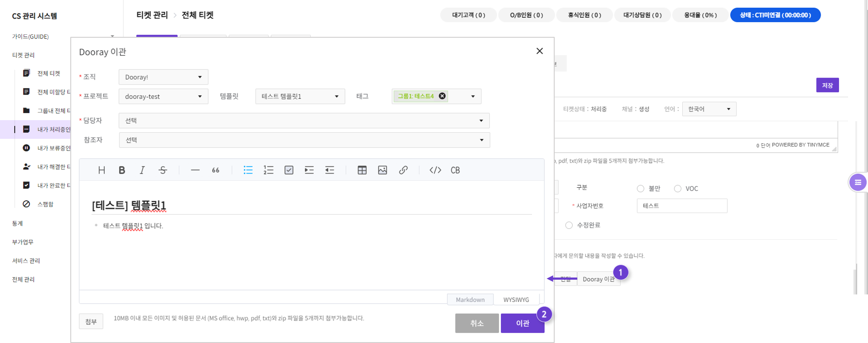Insert a link in the editor
Viewport: 868px width, 343px height.
coord(403,170)
